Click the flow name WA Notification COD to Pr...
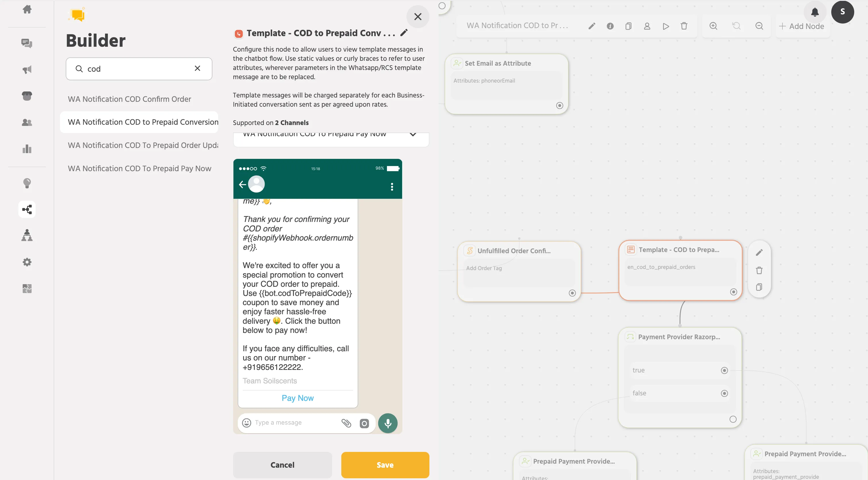The height and width of the screenshot is (480, 868). pos(517,26)
